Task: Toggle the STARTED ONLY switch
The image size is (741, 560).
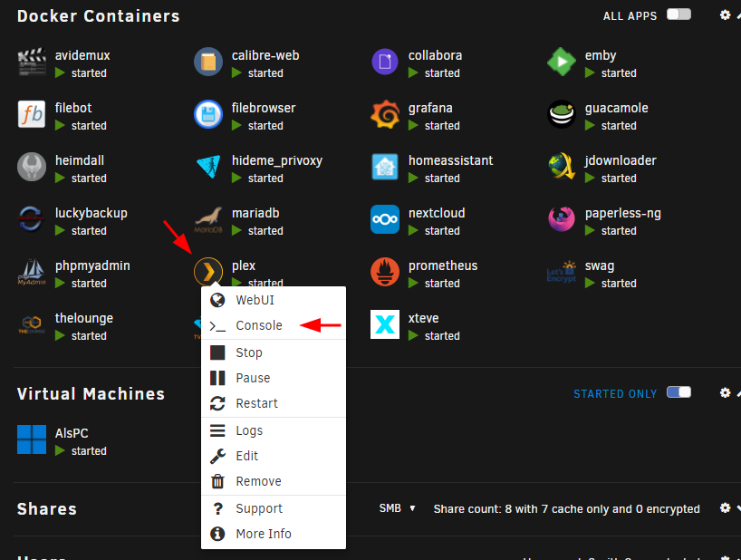Action: point(678,392)
